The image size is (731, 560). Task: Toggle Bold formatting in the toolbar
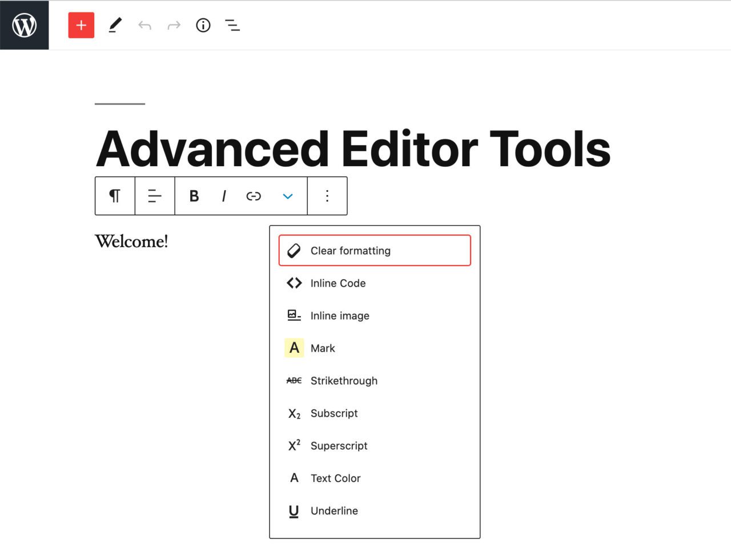click(194, 196)
